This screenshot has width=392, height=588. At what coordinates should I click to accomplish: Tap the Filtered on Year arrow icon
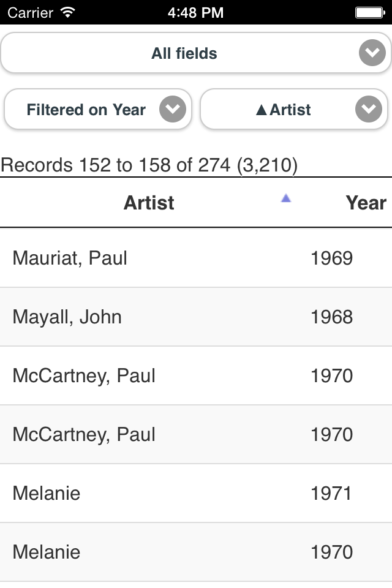(x=173, y=110)
